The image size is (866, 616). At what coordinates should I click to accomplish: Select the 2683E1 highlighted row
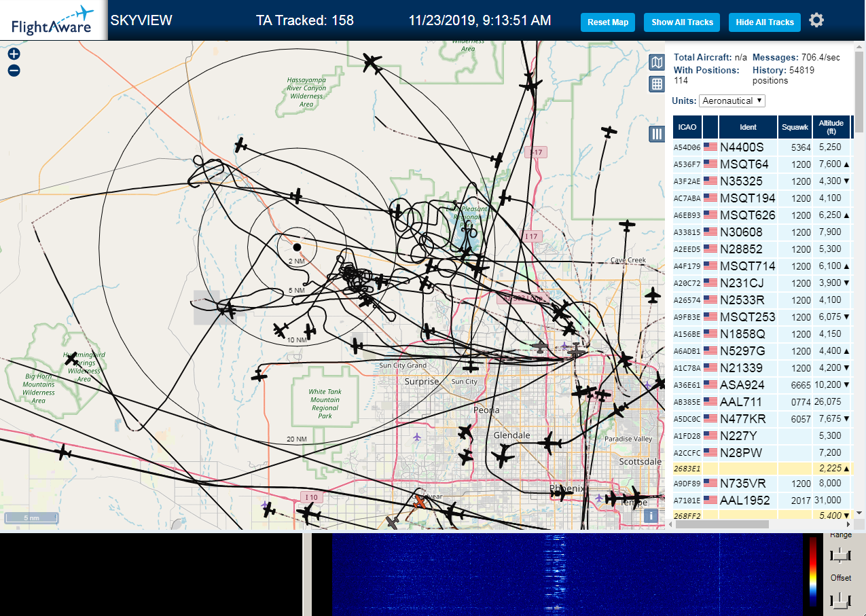(x=763, y=469)
